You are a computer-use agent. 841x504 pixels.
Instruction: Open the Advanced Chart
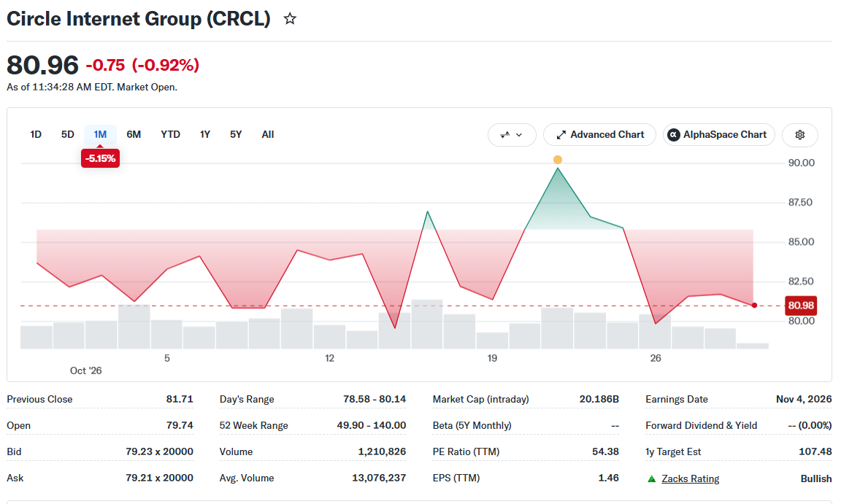[x=599, y=134]
